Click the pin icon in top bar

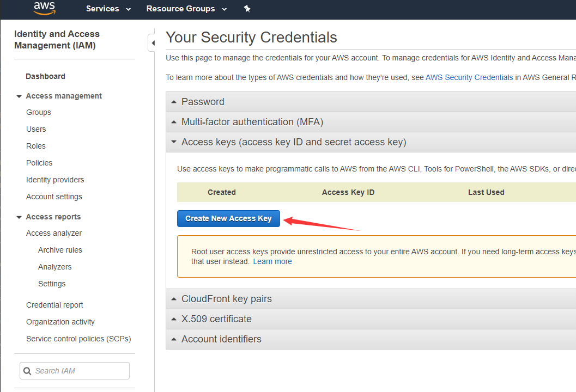coord(247,9)
